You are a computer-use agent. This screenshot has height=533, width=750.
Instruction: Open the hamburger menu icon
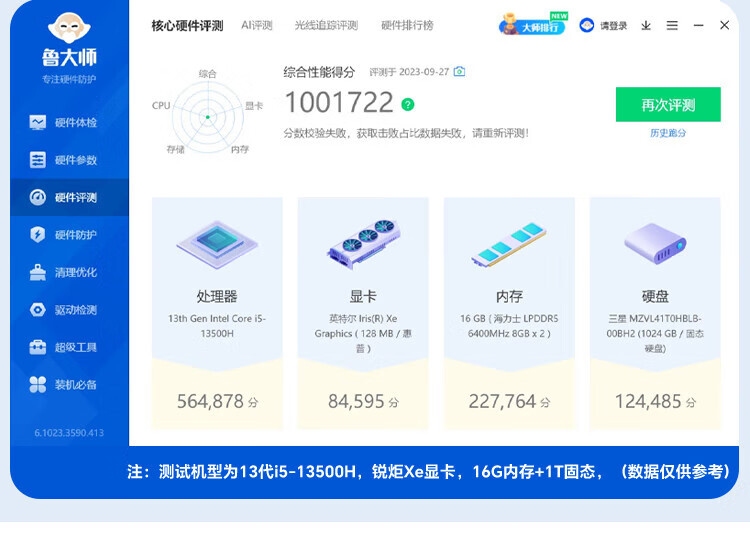[x=672, y=25]
